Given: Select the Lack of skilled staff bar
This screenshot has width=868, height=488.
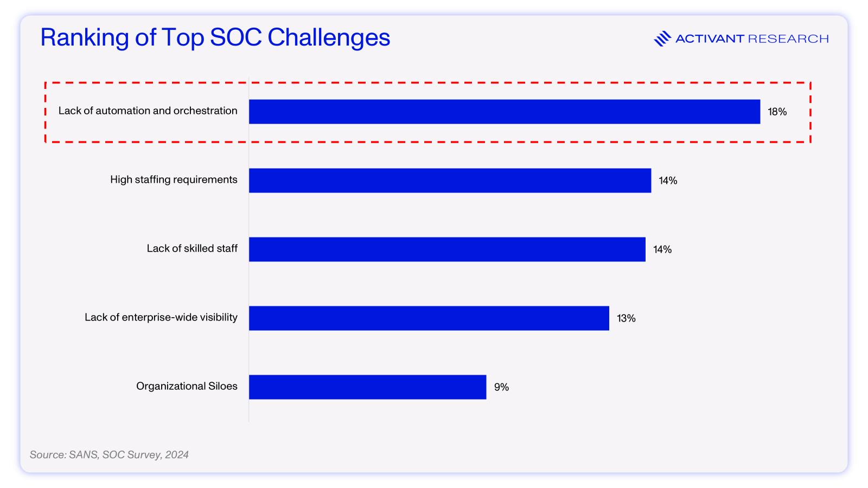Looking at the screenshot, I should point(447,249).
